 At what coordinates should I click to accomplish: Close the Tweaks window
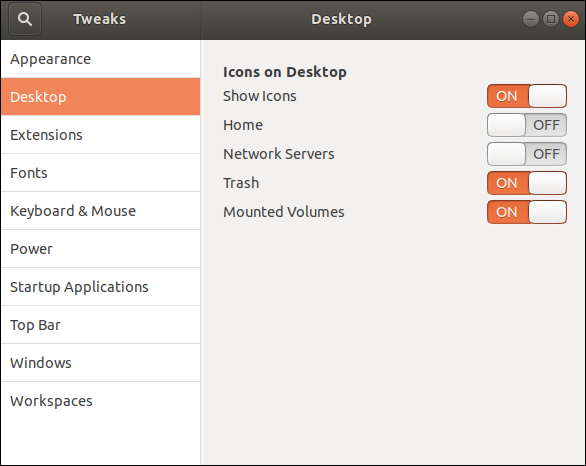coord(571,19)
